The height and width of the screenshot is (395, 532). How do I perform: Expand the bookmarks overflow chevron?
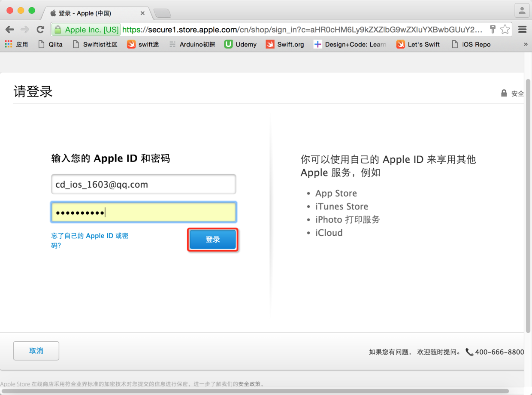tap(526, 44)
